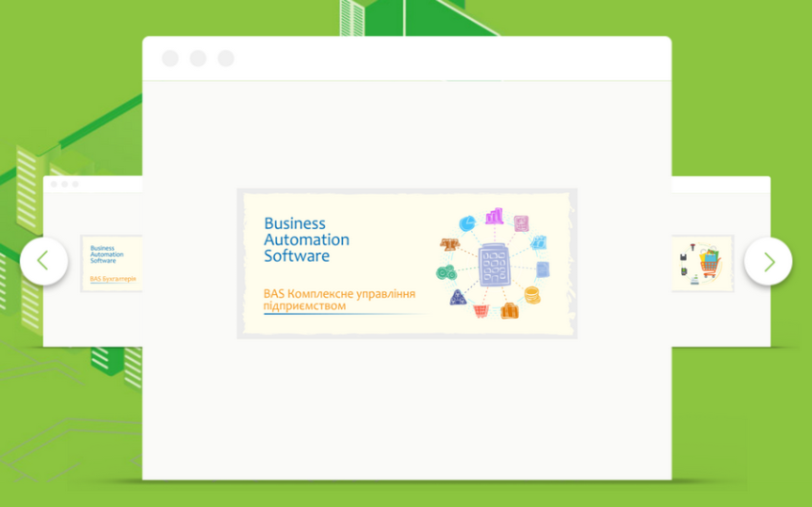
Task: Open the BAS Бухгалтерія slide thumbnail
Action: (x=112, y=263)
